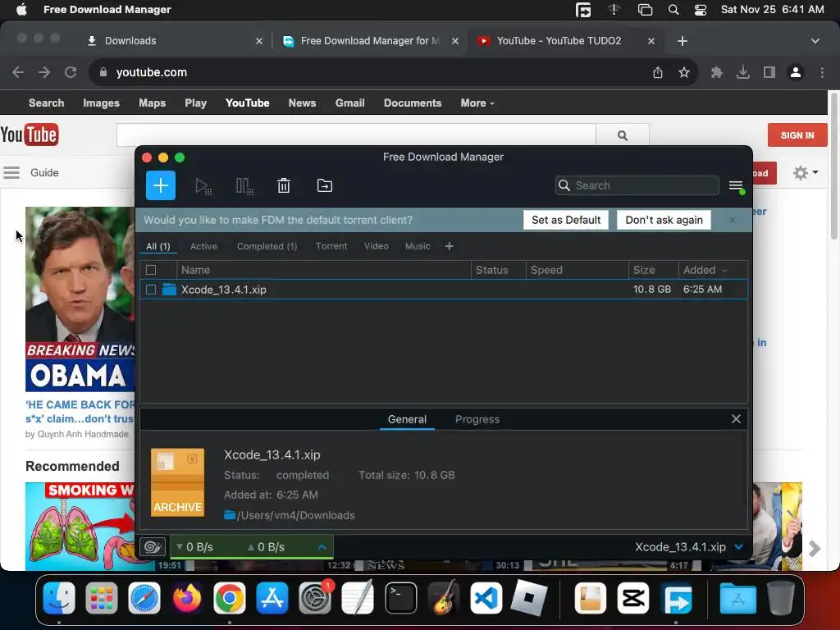The width and height of the screenshot is (840, 630).
Task: Click the blue folder icon of Xcode_13.4.1.xip row
Action: [x=169, y=290]
